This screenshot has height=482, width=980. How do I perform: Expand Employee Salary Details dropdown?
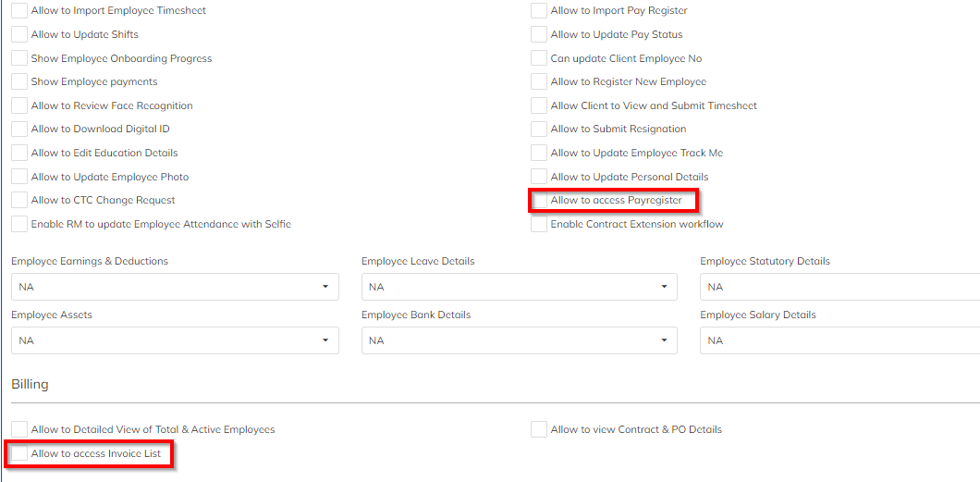point(839,340)
